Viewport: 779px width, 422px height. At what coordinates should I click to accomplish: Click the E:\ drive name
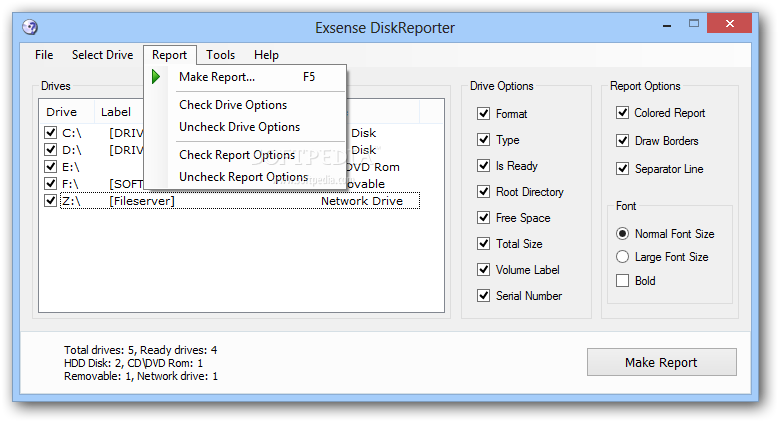71,167
